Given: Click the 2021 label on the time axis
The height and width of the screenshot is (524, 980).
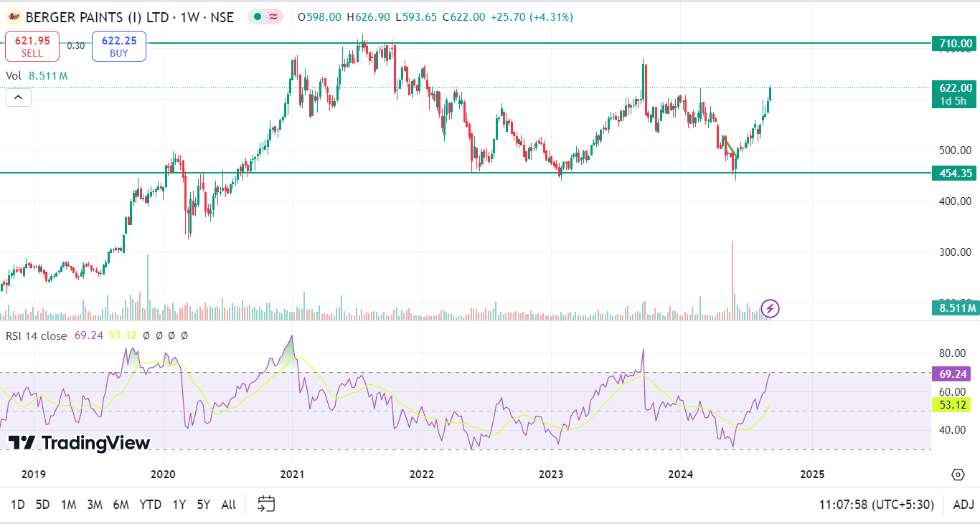Looking at the screenshot, I should click(292, 474).
